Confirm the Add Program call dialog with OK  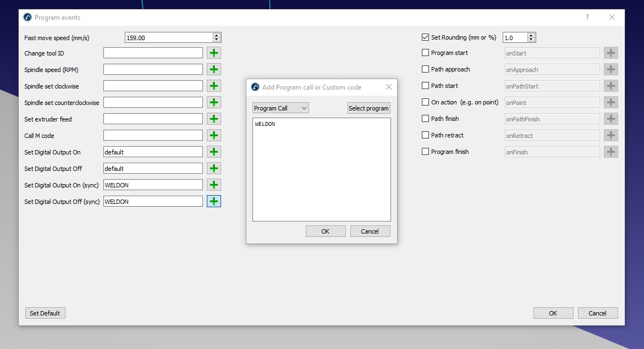point(325,231)
